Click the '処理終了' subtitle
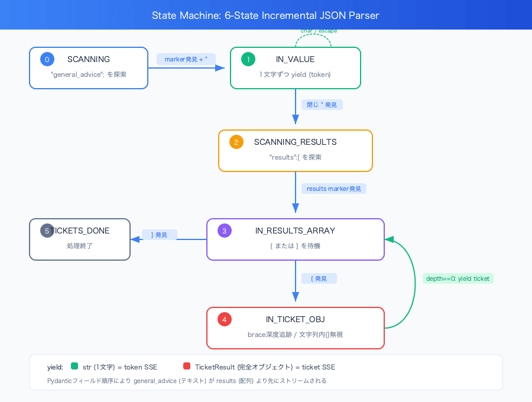Screen dimensions: 532x402 click(80, 245)
